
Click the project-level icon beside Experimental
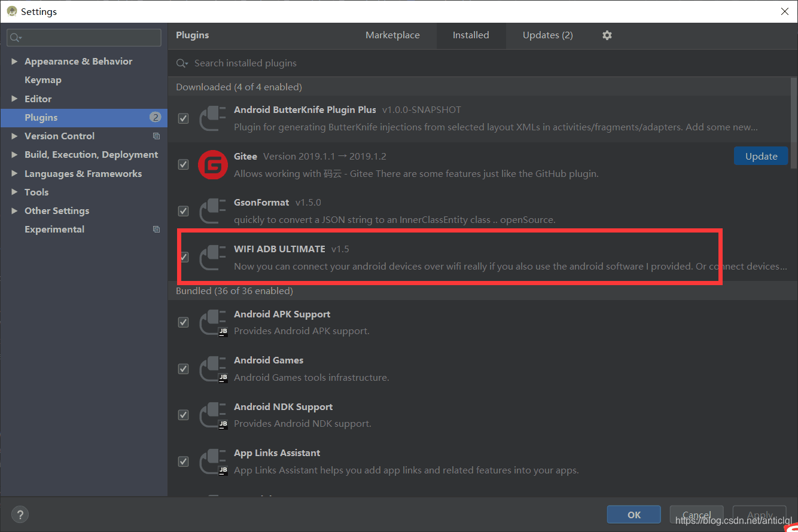[156, 230]
